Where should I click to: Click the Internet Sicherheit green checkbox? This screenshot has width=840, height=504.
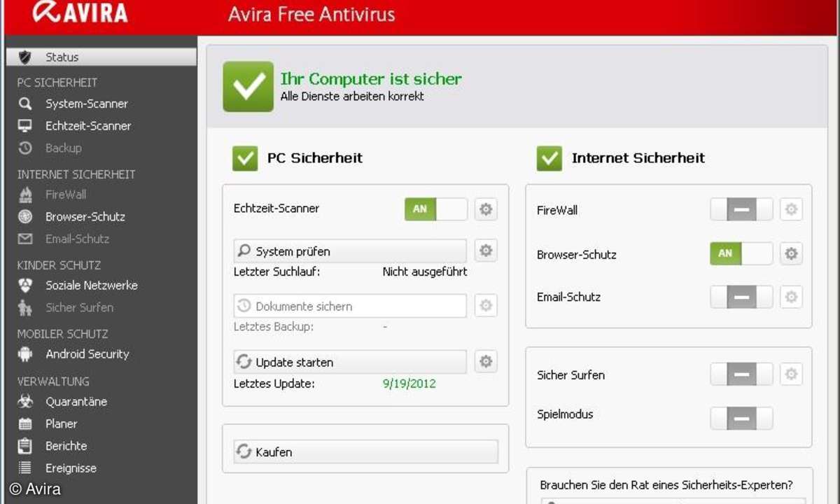tap(549, 158)
